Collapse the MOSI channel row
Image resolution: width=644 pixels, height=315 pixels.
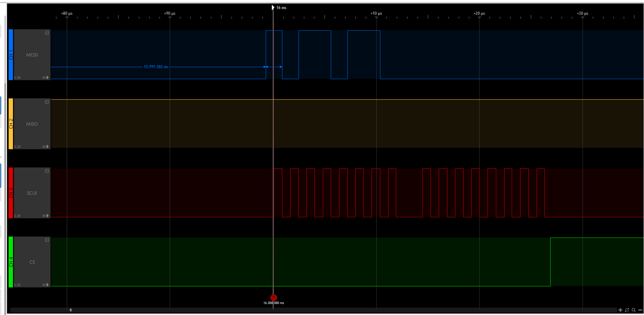(x=47, y=33)
